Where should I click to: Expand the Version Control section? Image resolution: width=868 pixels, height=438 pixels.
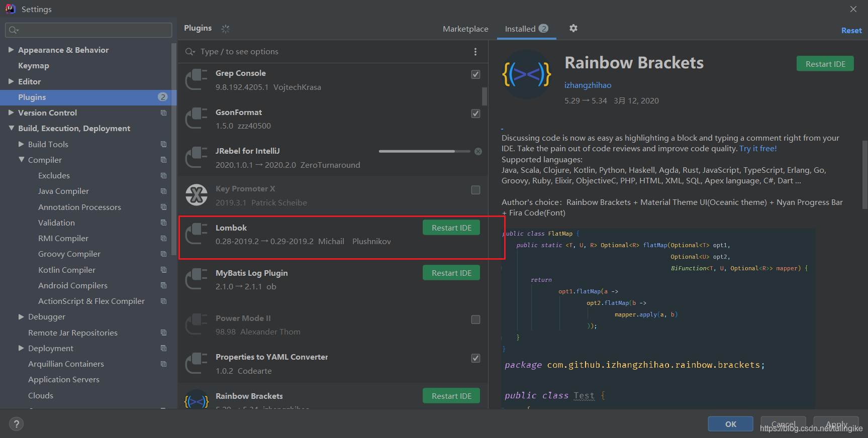click(11, 113)
